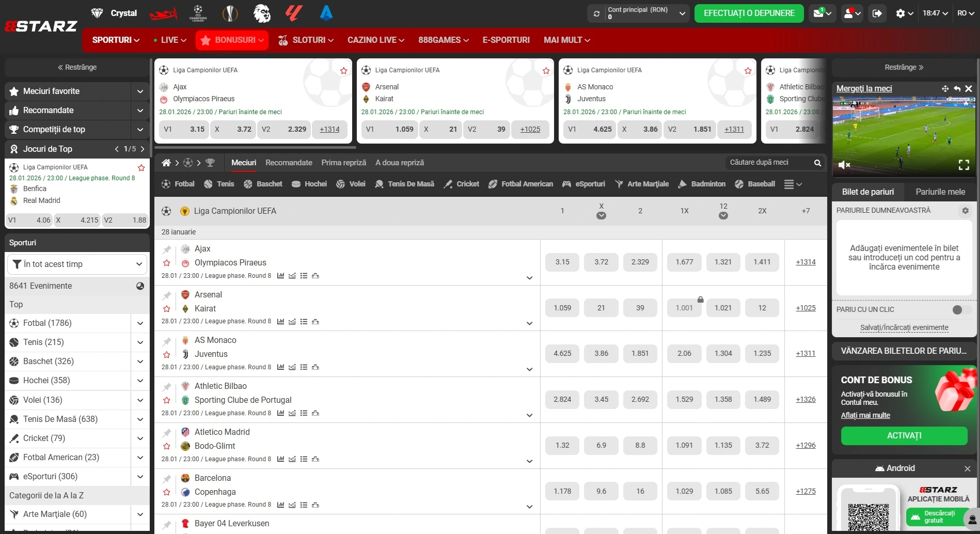Open the time filter dropdown
The width and height of the screenshot is (980, 534).
coord(77,264)
